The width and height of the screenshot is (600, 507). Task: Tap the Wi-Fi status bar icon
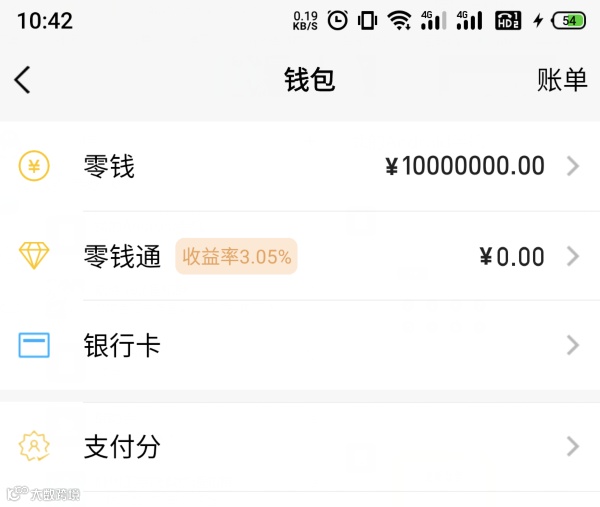[400, 20]
